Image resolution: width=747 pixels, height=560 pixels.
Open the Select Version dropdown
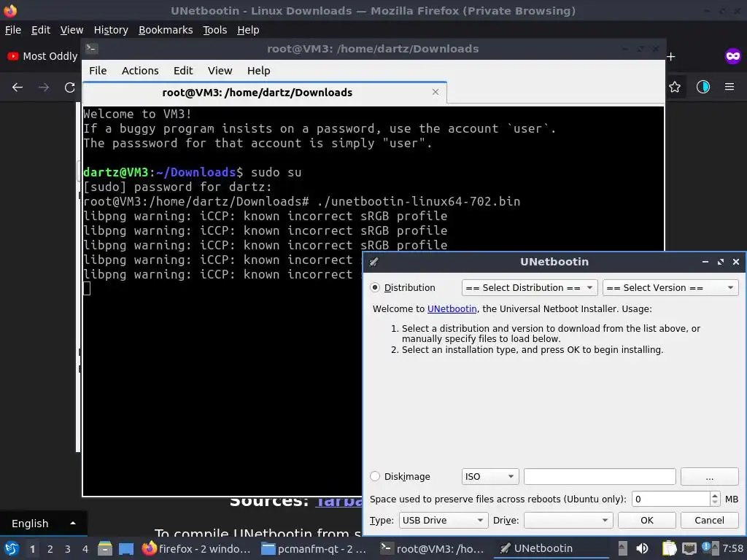tap(670, 287)
